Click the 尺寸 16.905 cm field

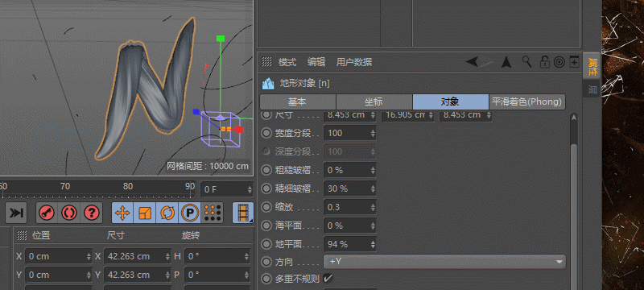tap(408, 115)
